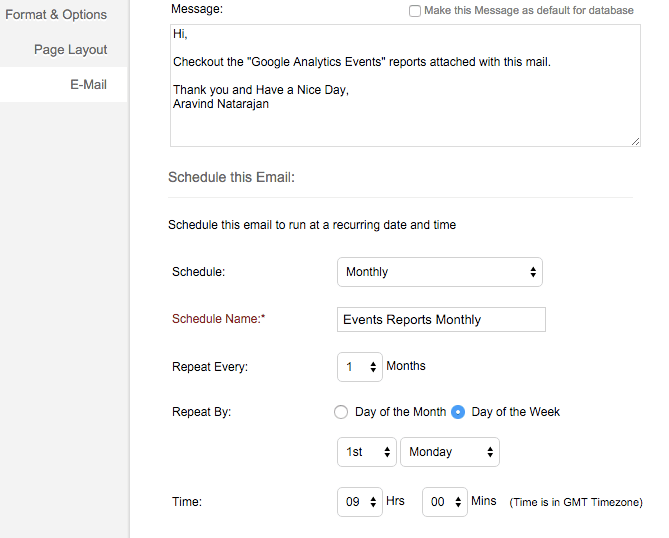The width and height of the screenshot is (669, 538).
Task: Click the Schedule Name input field
Action: tap(441, 320)
